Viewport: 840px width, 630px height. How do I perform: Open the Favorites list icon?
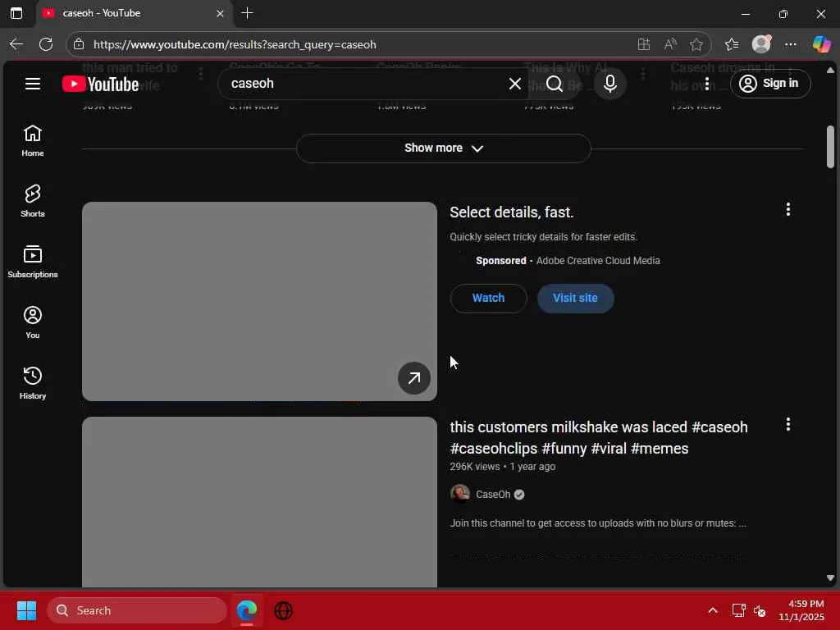pyautogui.click(x=732, y=44)
